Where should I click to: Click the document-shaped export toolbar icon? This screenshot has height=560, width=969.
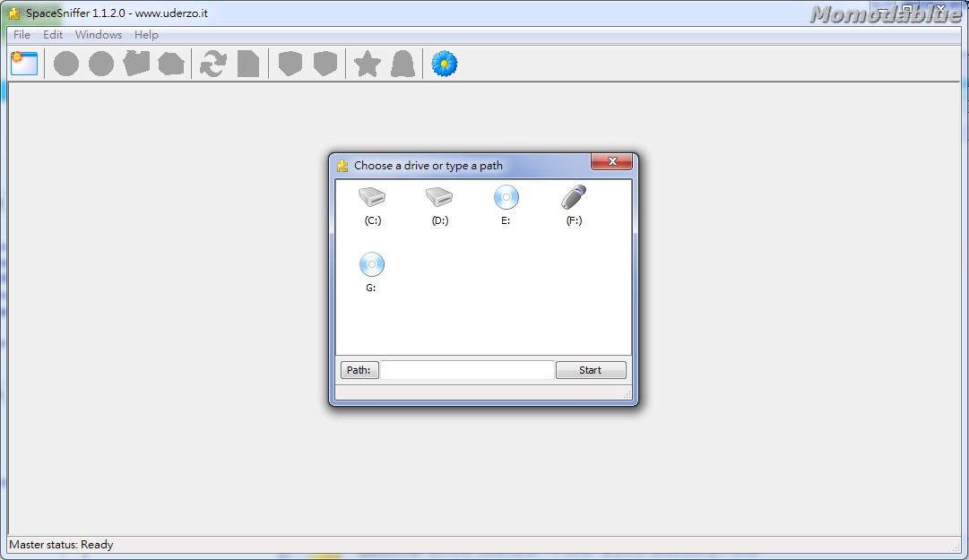click(x=247, y=64)
